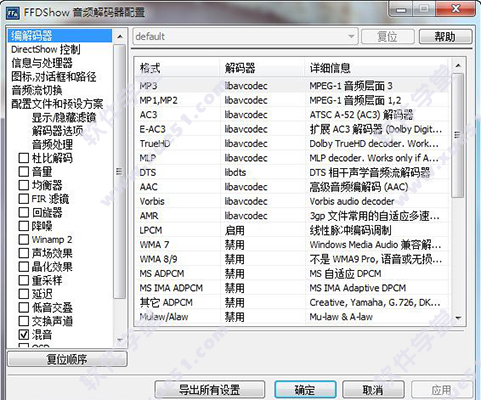Select the MLP format row
Image resolution: width=481 pixels, height=400 pixels.
click(x=292, y=158)
